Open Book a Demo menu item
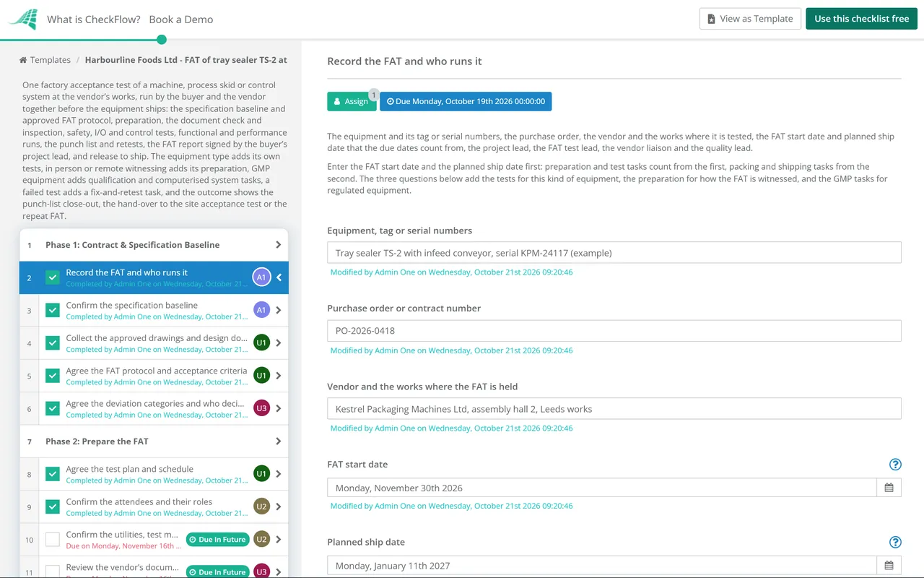 point(181,20)
